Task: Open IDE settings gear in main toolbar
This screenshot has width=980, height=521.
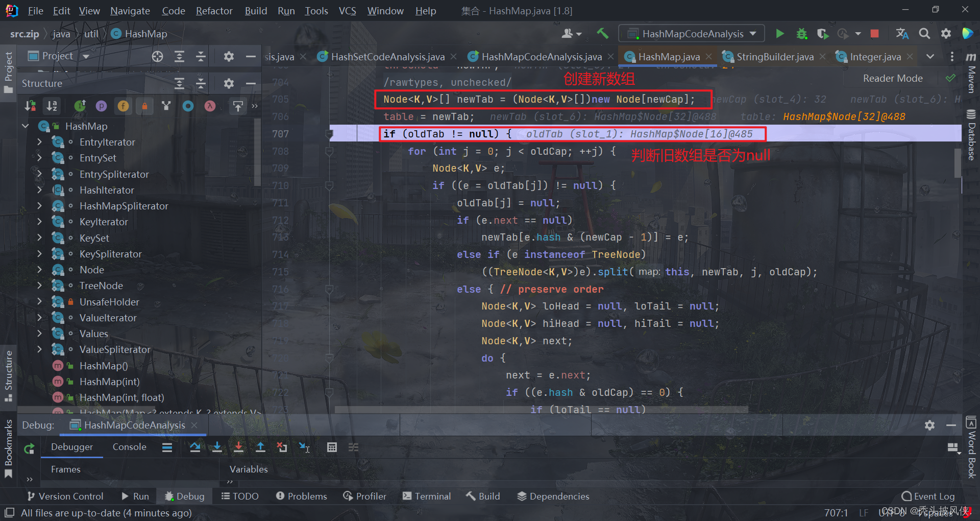Action: point(946,34)
